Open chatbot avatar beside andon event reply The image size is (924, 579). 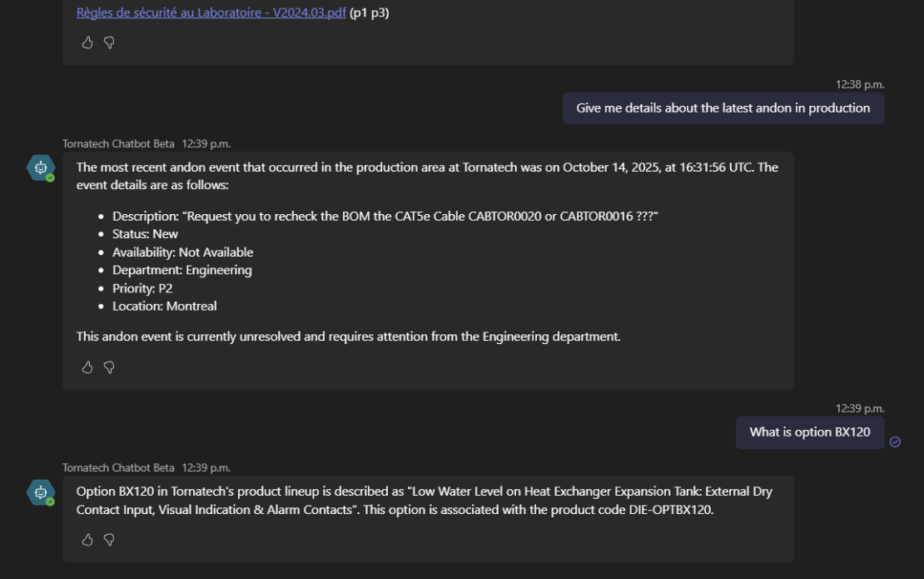point(41,168)
